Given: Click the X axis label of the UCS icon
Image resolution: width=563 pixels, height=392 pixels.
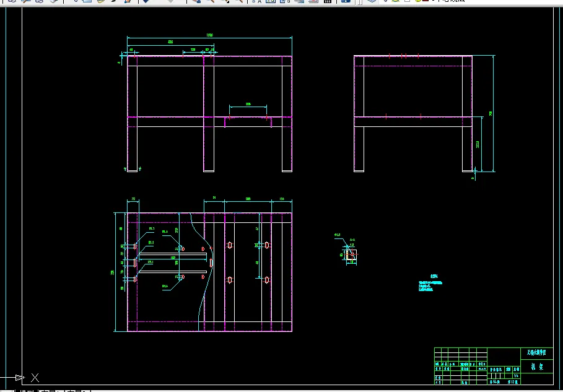Looking at the screenshot, I should (35, 378).
